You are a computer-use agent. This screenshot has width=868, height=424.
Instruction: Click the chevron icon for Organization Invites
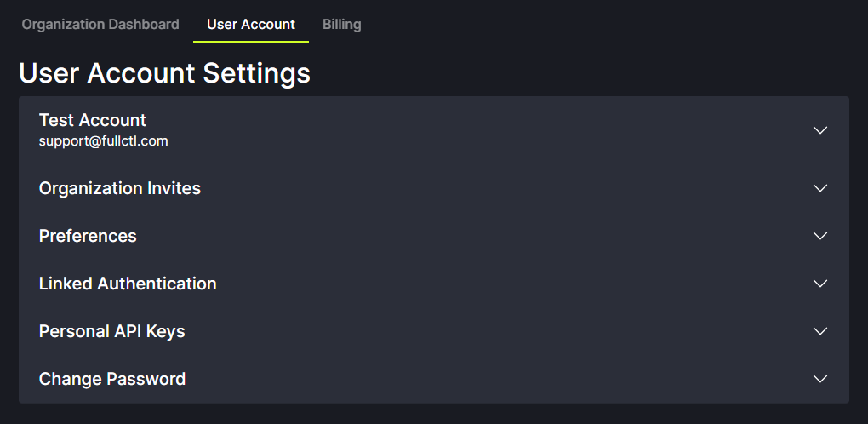point(819,188)
